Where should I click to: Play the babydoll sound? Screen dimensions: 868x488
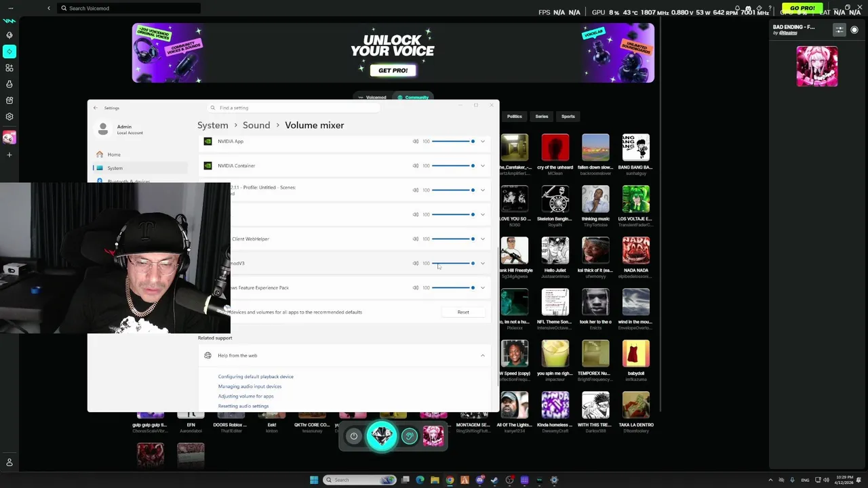635,354
